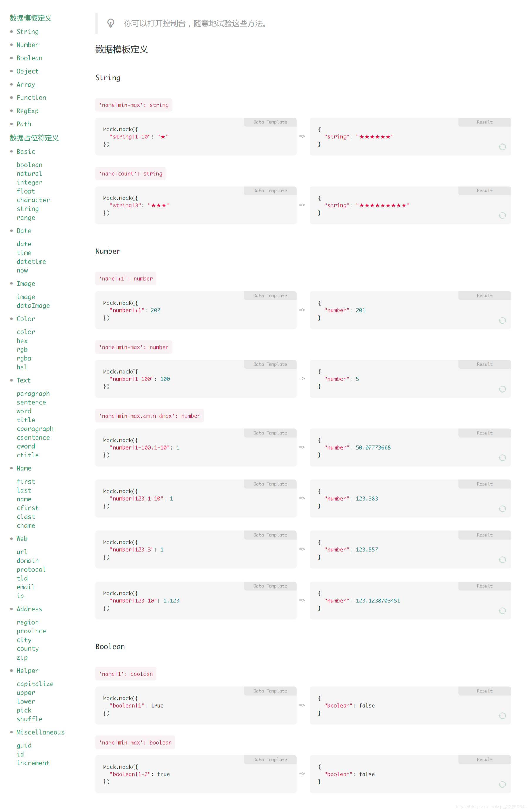Viewport: 529px width, 812px height.
Task: Go to RegExp in the sidebar
Action: tap(27, 111)
